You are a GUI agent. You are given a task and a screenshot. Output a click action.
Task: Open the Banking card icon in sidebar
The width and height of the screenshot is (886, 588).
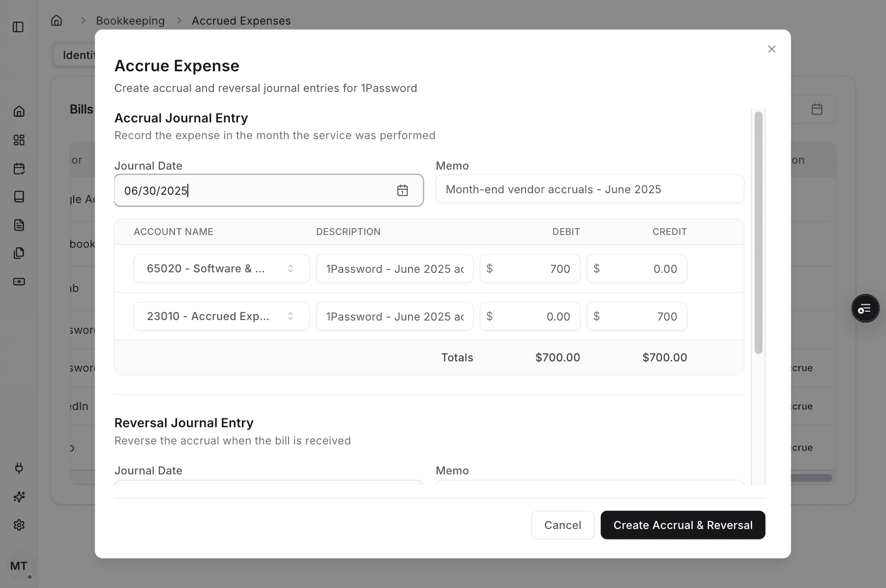tap(19, 281)
